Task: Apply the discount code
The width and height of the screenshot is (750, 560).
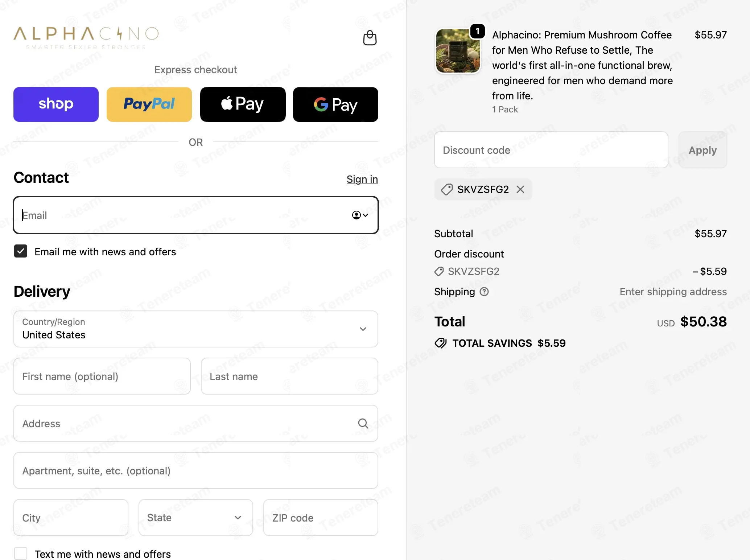Action: point(702,150)
